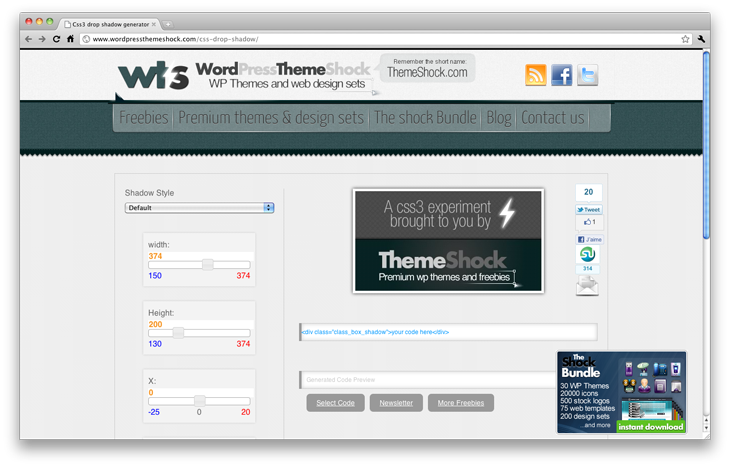Open Premium themes & design sets menu

[271, 118]
